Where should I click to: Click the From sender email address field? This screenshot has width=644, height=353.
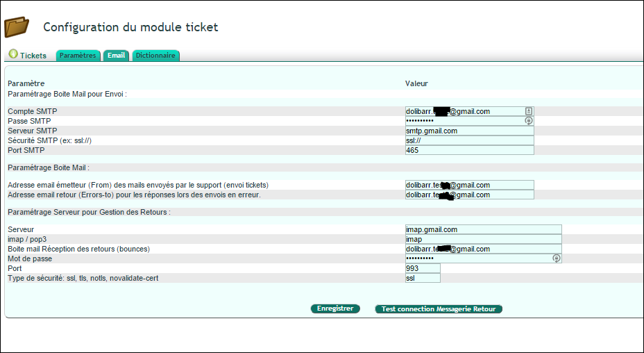click(x=469, y=185)
